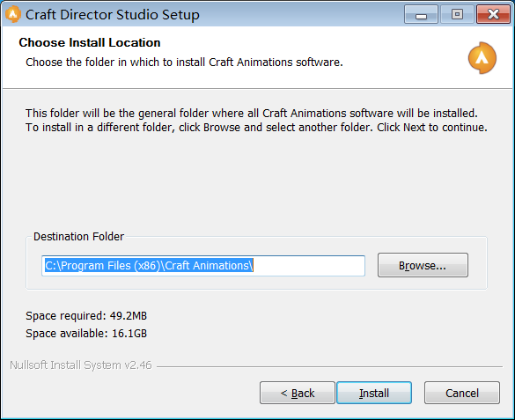The image size is (515, 420).
Task: Click the Space required 49.2MB text
Action: point(86,315)
